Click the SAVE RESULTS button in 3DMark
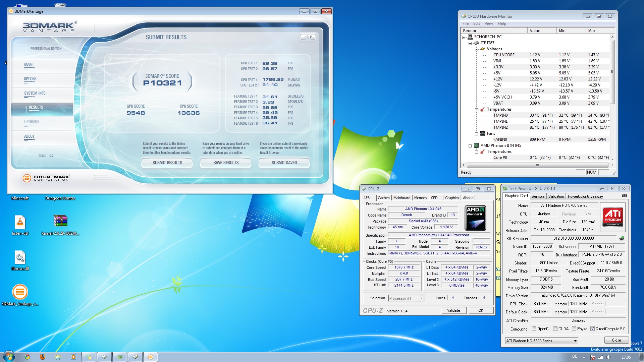 point(226,163)
